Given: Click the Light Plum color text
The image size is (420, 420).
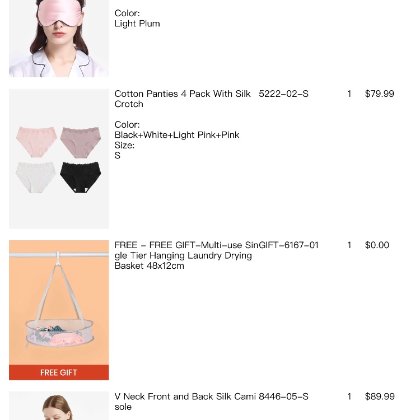Looking at the screenshot, I should click(137, 24).
